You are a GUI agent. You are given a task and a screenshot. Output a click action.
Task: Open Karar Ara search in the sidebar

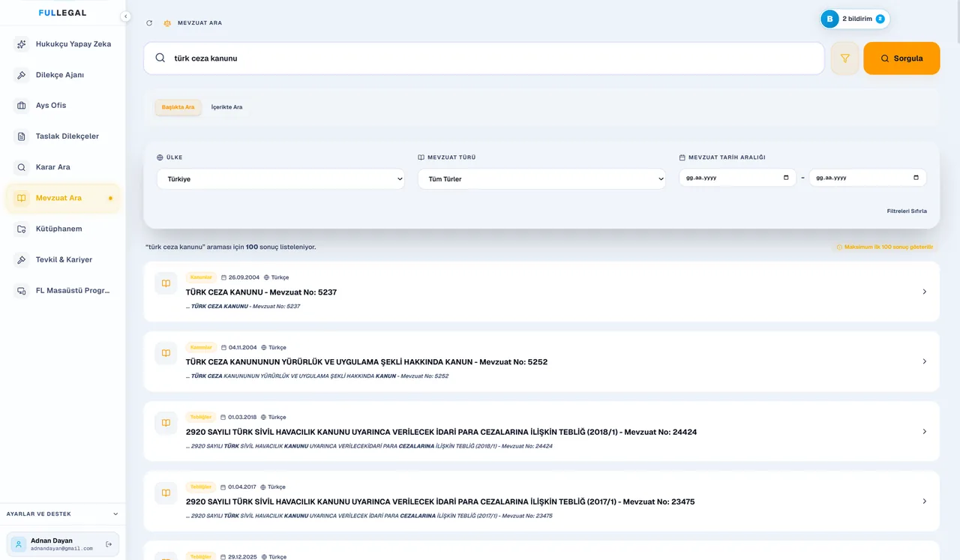[x=63, y=167]
